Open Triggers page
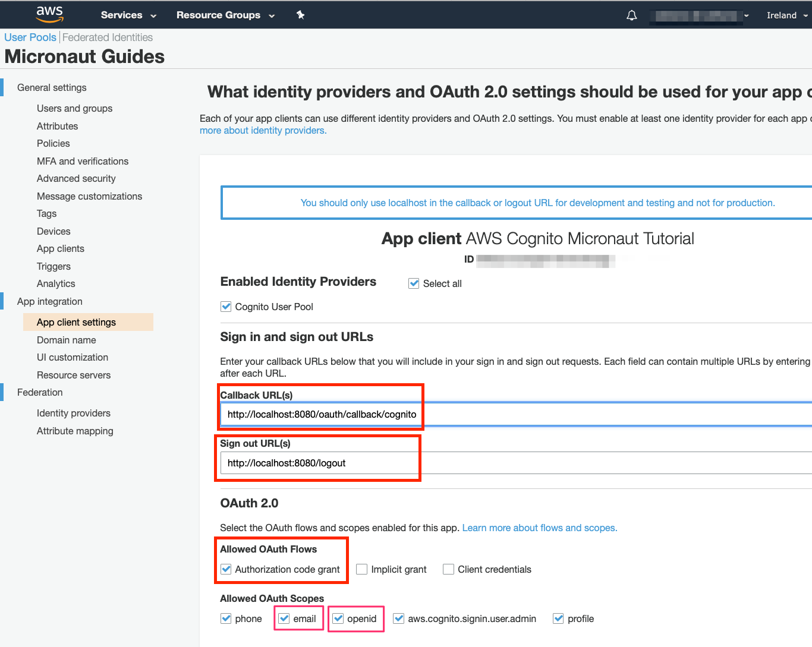The width and height of the screenshot is (812, 647). click(x=53, y=266)
